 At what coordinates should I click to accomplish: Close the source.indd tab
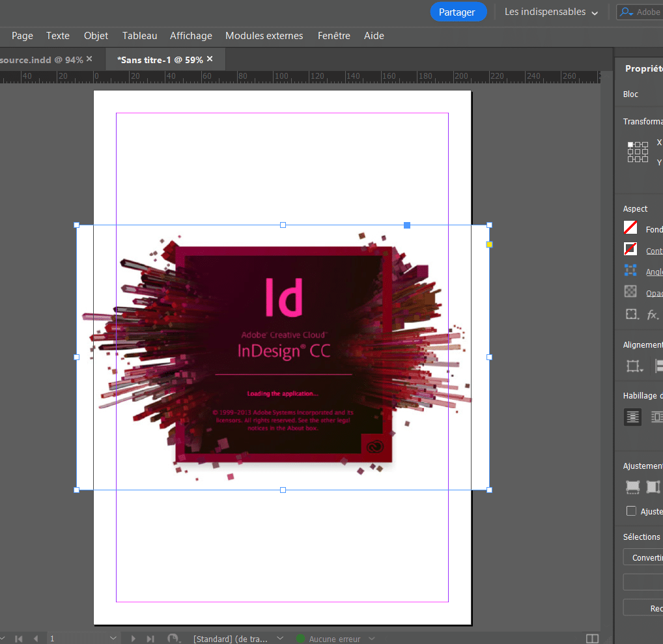coord(89,59)
